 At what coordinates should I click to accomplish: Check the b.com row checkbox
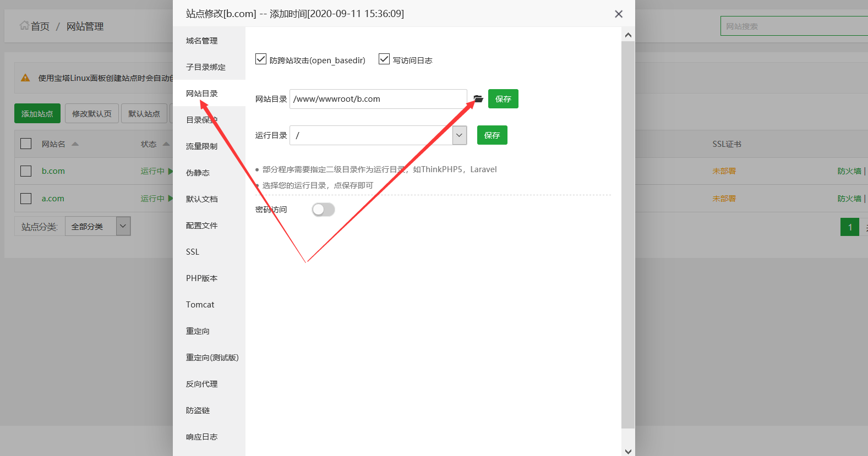pos(26,171)
